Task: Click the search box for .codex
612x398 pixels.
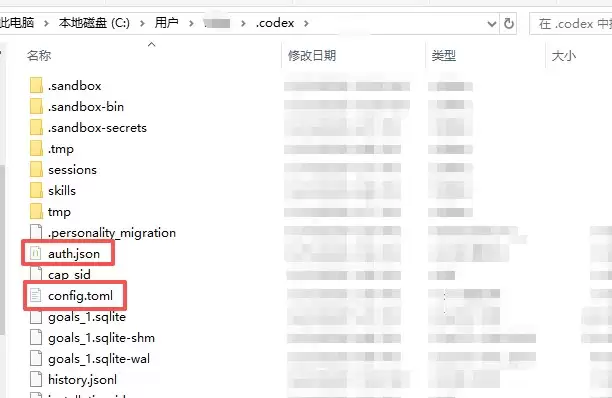Action: click(x=571, y=24)
